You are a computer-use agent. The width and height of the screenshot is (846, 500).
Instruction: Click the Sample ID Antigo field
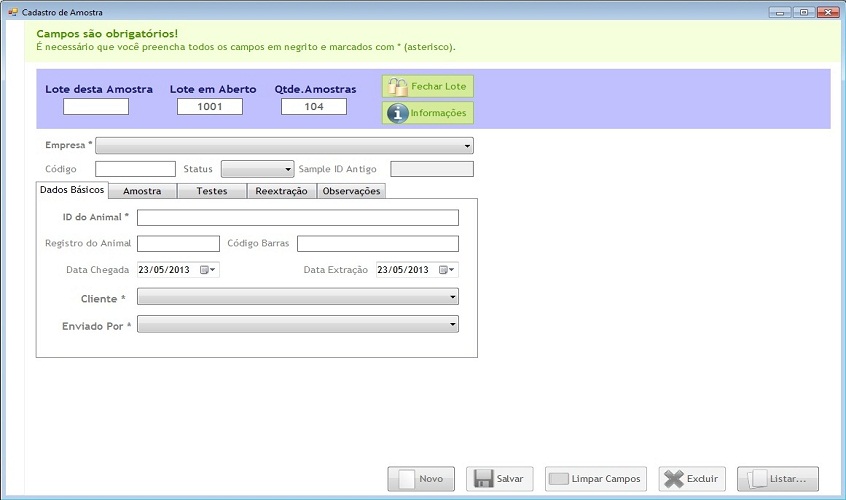click(432, 169)
